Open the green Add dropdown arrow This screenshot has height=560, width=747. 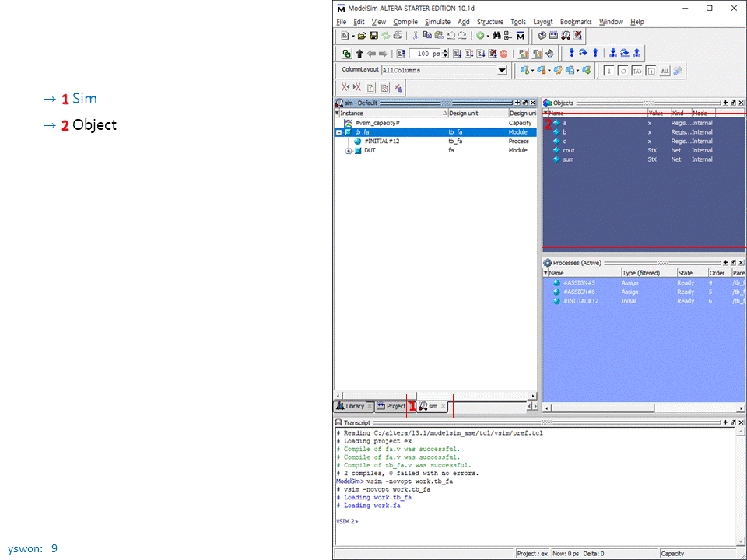tap(488, 36)
